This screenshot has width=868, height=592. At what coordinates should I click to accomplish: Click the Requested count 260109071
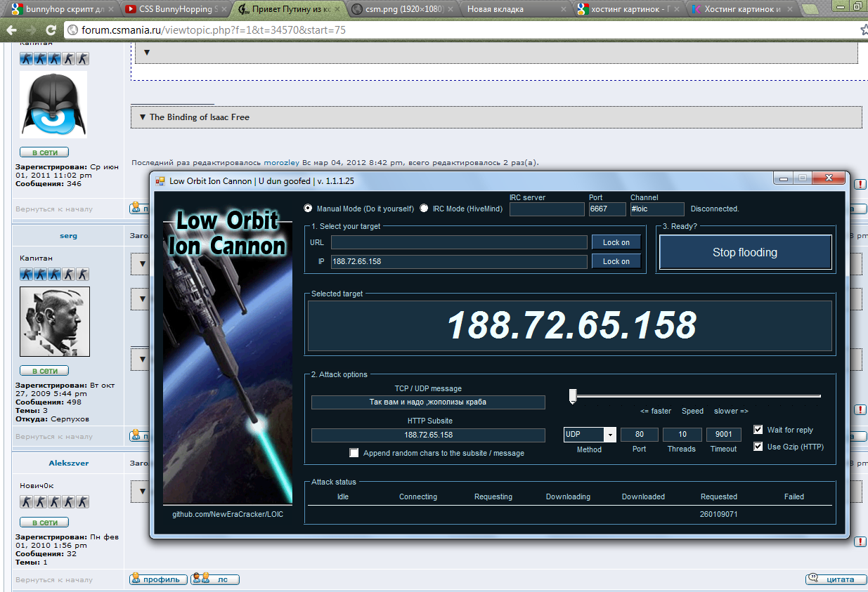click(718, 514)
